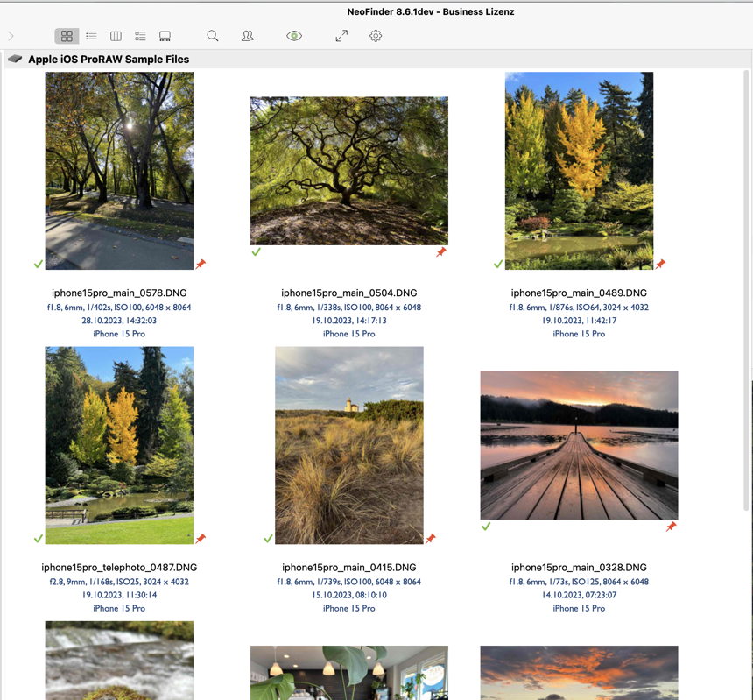Switch to icon grid view
753x700 pixels.
pyautogui.click(x=67, y=36)
